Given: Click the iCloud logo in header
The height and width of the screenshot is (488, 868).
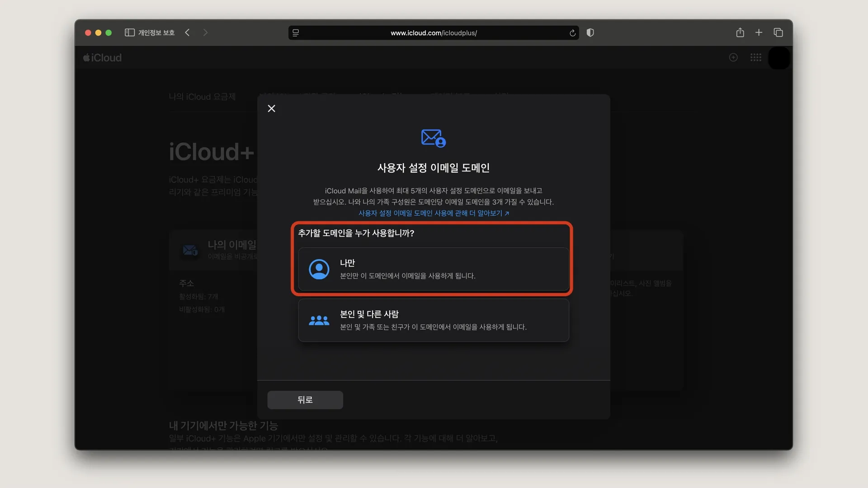Looking at the screenshot, I should (103, 58).
